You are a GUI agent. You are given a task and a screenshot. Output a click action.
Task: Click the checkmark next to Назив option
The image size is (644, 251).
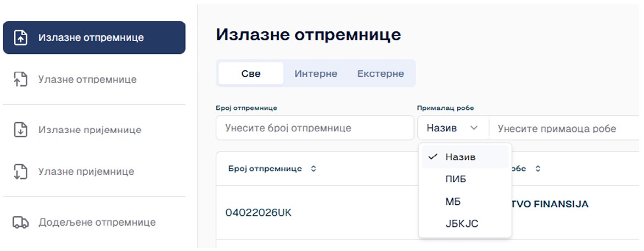click(433, 157)
